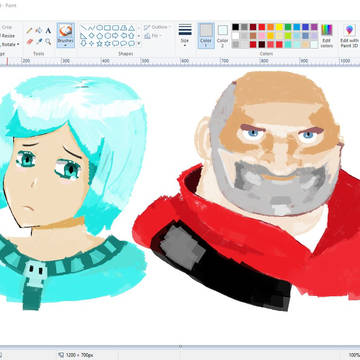Choose the Left arrow shape

(123, 35)
